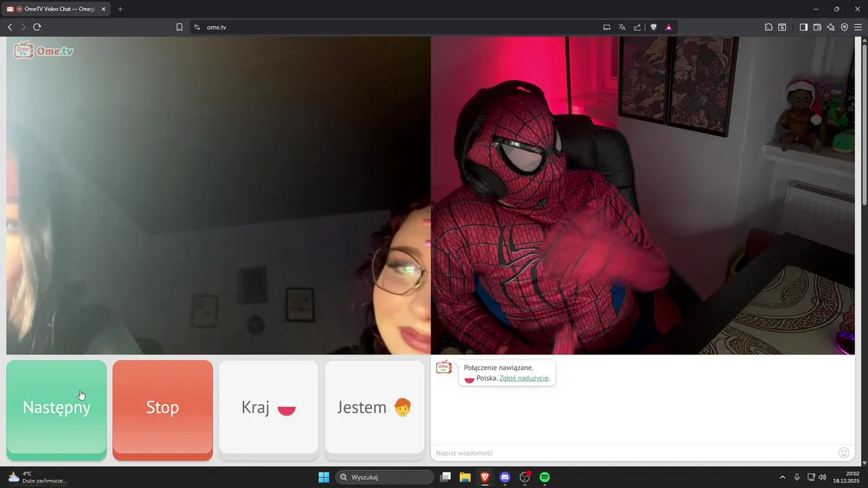868x488 pixels.
Task: Open Spotify from taskbar
Action: tap(545, 477)
